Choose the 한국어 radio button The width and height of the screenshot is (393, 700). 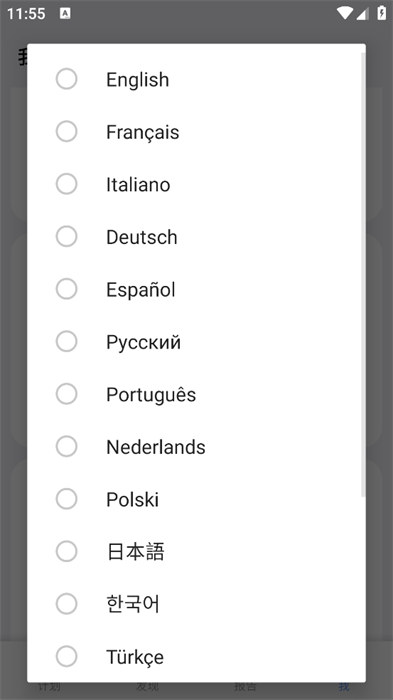(67, 604)
